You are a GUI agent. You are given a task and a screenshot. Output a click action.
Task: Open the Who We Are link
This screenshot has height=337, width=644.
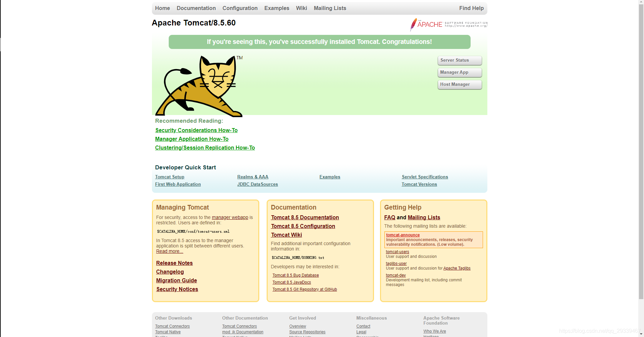click(435, 331)
